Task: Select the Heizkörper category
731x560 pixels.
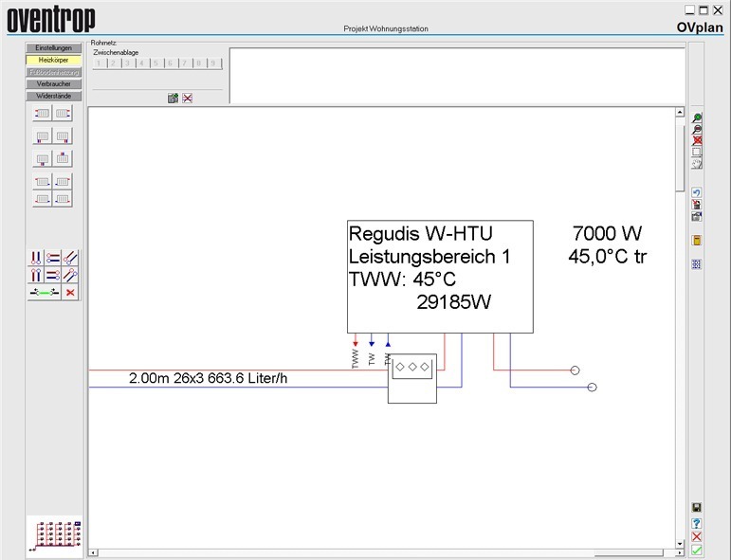Action: (54, 60)
